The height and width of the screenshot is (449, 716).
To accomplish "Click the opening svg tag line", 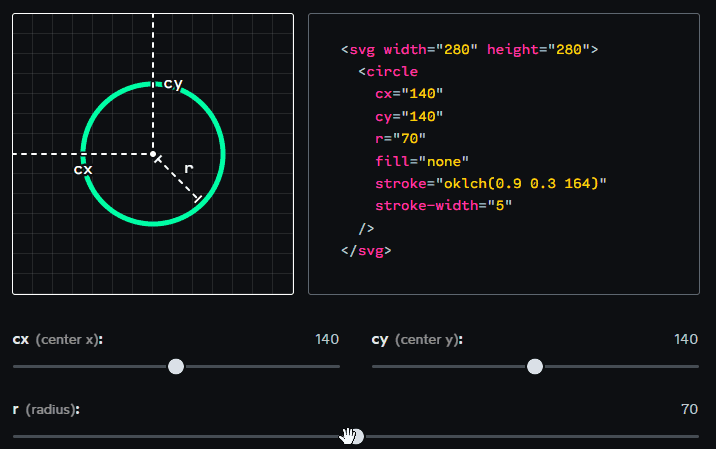I will pos(469,49).
